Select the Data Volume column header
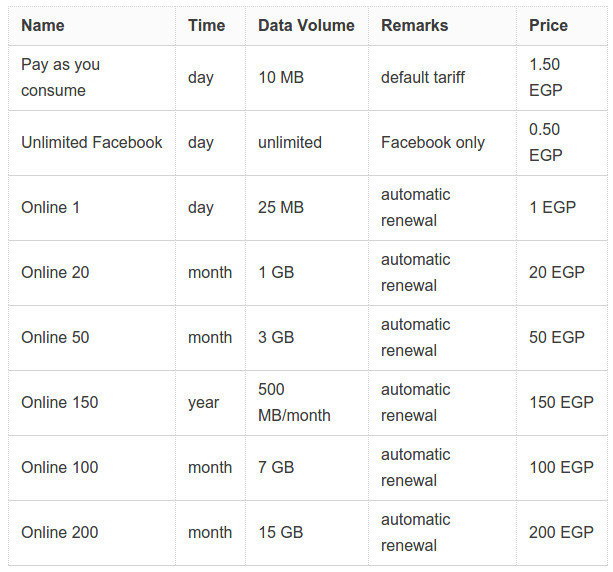 [x=306, y=25]
